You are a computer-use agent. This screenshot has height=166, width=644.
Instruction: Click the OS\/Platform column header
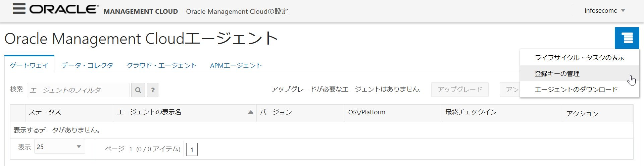click(393, 113)
